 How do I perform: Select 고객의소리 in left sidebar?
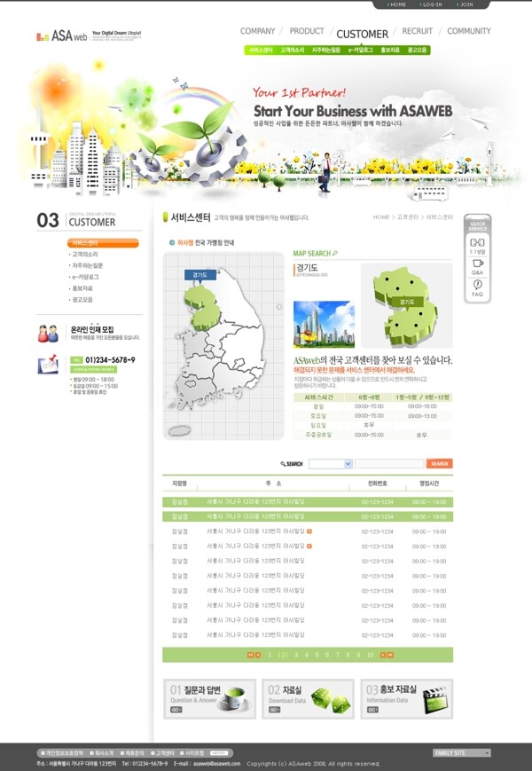[x=84, y=255]
